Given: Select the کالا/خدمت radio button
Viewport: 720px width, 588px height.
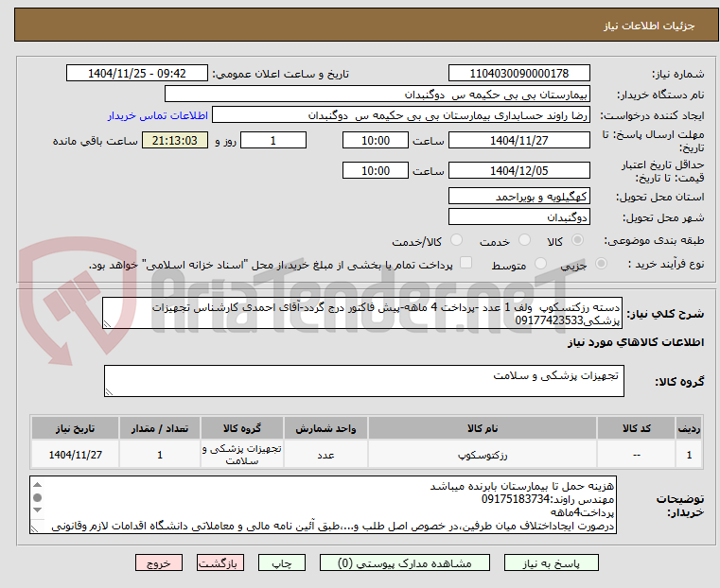Looking at the screenshot, I should (456, 240).
